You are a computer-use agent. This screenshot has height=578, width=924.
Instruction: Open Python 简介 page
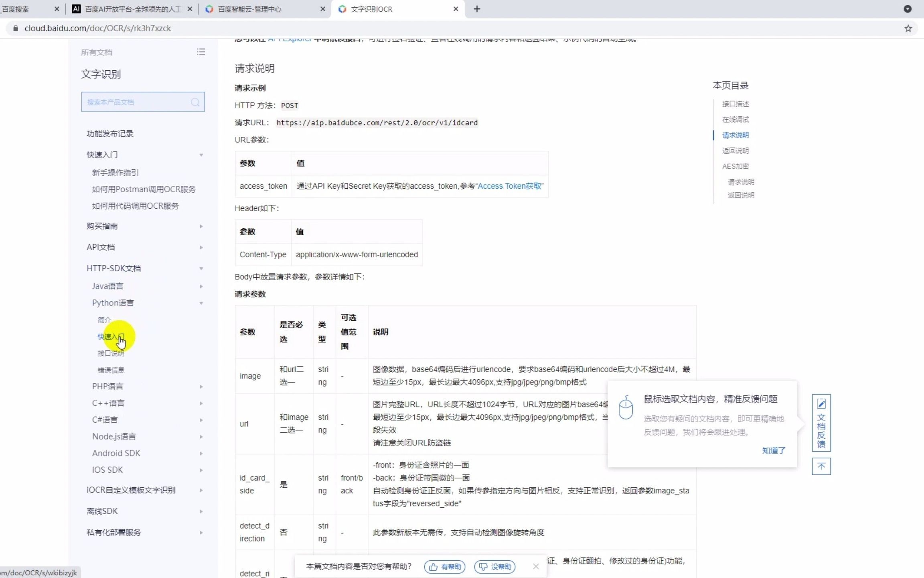pos(104,320)
